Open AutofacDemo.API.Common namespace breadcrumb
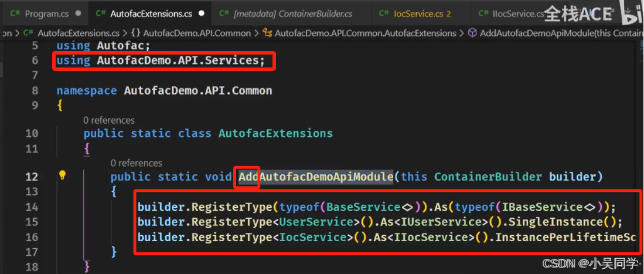Screen dimensions: 644x274 click(197, 33)
